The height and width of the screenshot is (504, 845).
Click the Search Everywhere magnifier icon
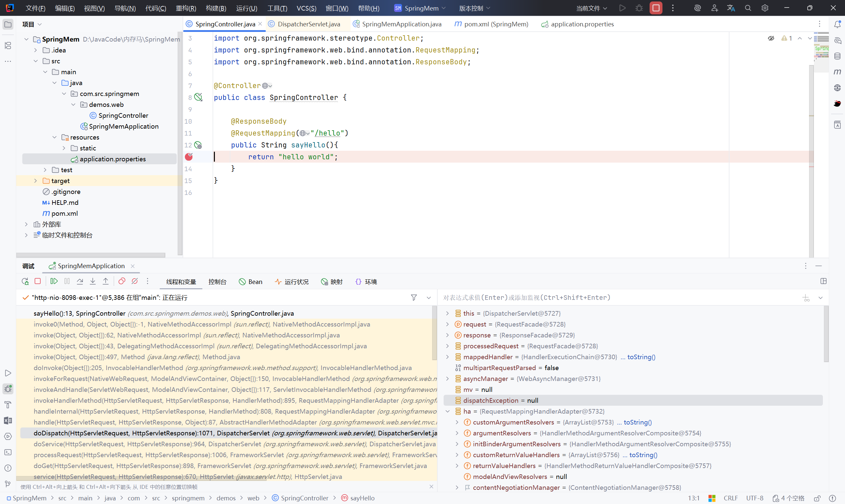click(x=748, y=8)
